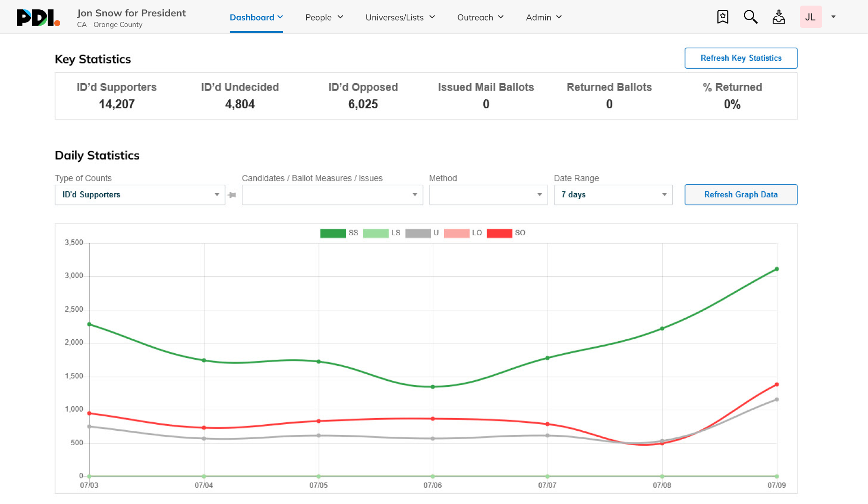Click the 07/06 x-axis label

tap(432, 485)
